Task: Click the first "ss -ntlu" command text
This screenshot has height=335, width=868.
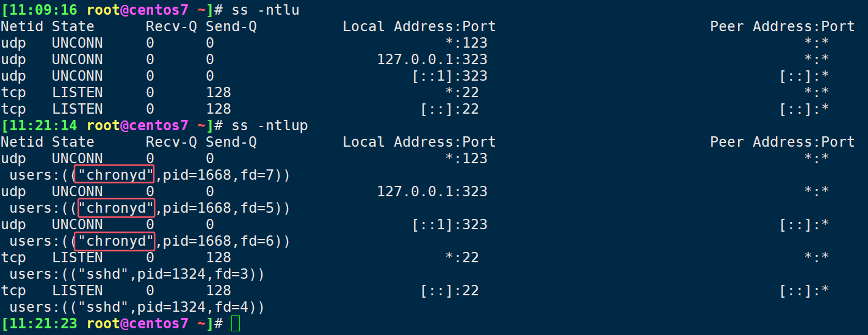Action: click(266, 10)
